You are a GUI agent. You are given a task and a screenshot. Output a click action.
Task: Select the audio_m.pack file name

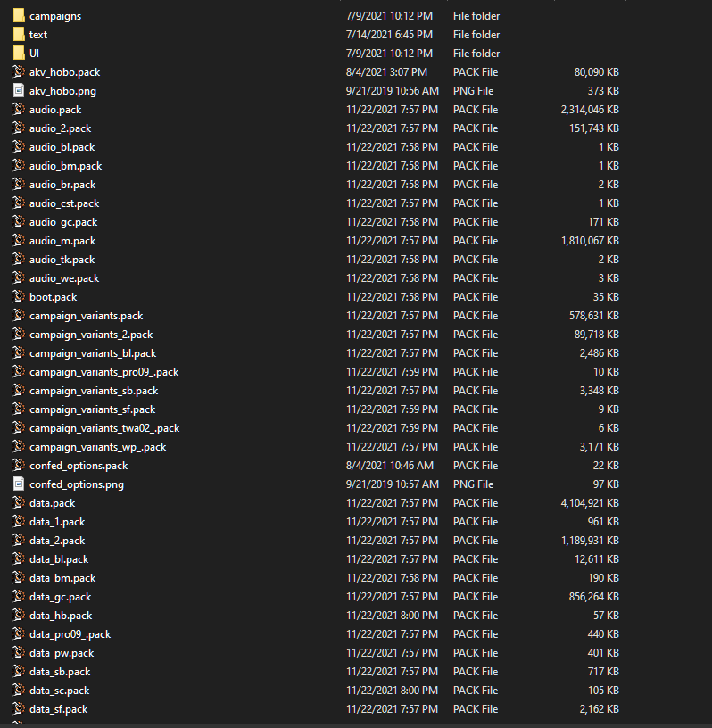62,241
